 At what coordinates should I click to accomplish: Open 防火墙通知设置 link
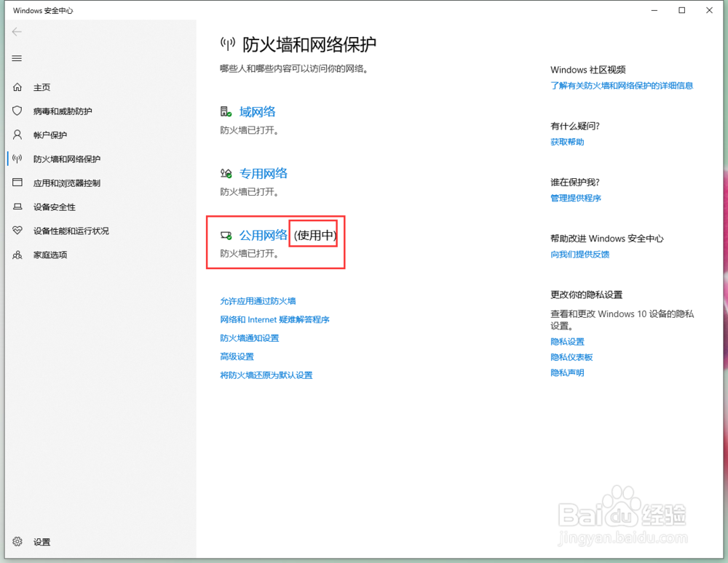click(x=249, y=338)
